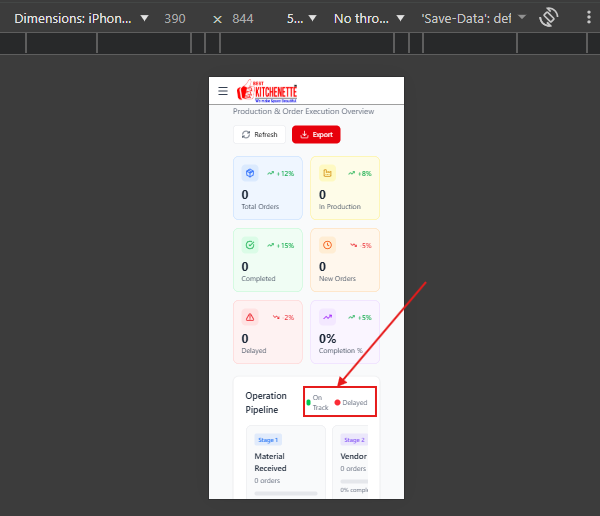Click the Operation Pipeline heading
Viewport: 600px width, 516px height.
click(x=266, y=403)
